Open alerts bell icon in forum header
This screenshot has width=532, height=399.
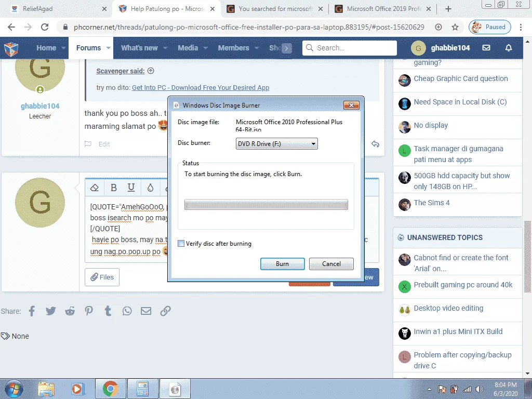click(x=509, y=48)
